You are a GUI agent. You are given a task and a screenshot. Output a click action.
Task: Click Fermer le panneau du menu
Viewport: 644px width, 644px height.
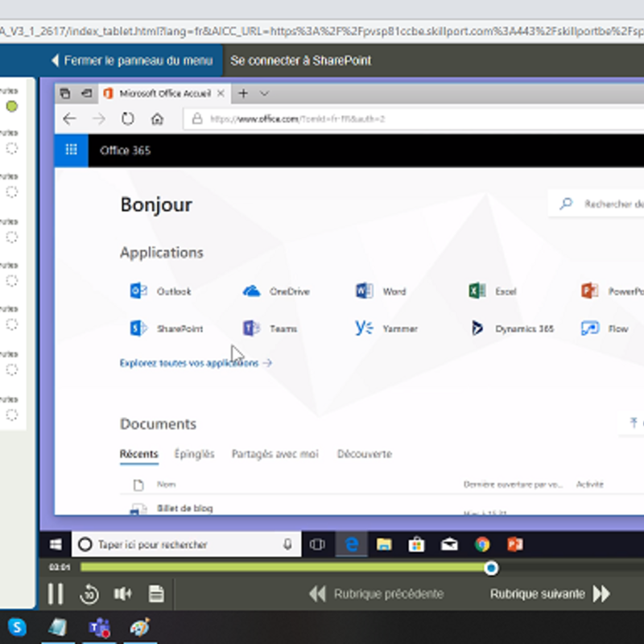132,60
